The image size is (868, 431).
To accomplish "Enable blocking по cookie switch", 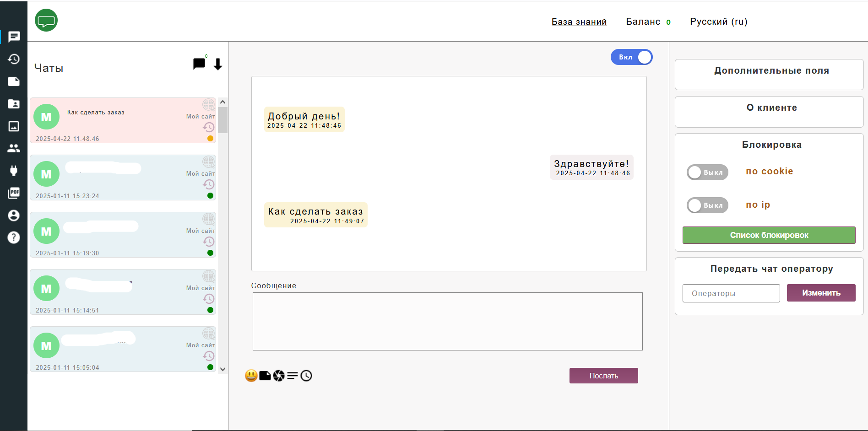I will (x=707, y=172).
